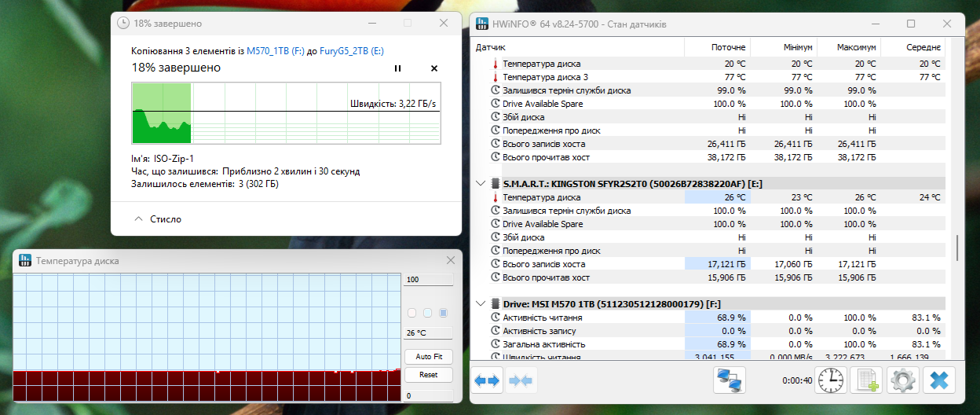Click the remaining time line reading 2 хвилин і 30 секунд
The width and height of the screenshot is (980, 415).
pos(246,171)
